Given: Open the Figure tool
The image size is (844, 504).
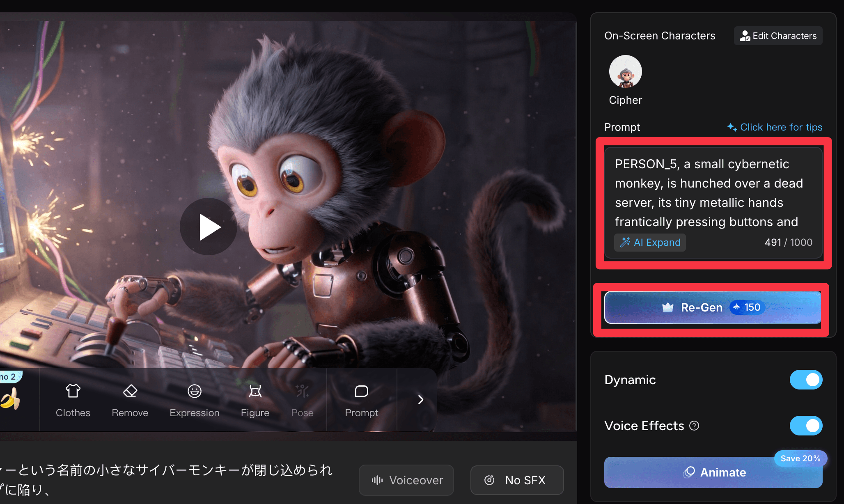Looking at the screenshot, I should (255, 400).
